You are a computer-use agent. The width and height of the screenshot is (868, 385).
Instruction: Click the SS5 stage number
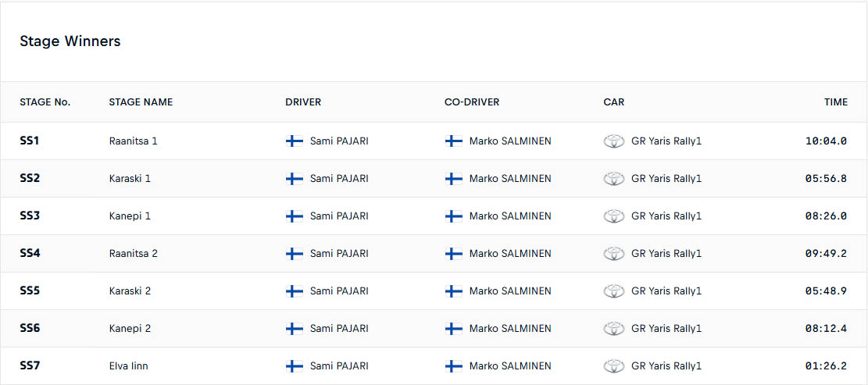pos(30,291)
